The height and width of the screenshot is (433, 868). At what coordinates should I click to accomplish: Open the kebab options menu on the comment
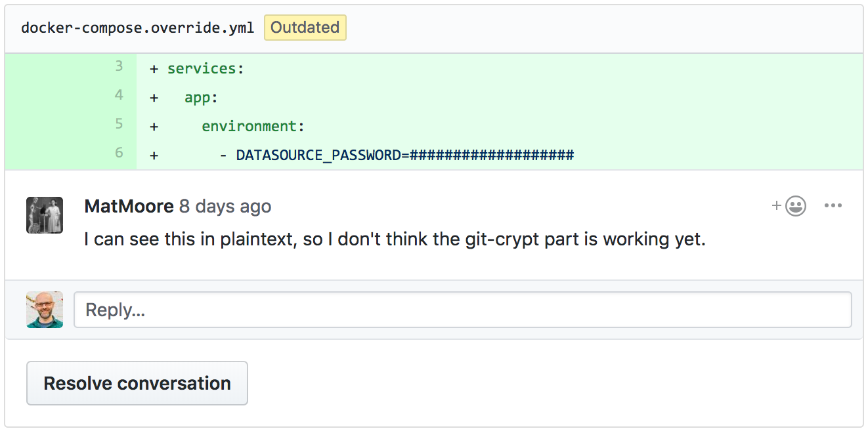833,205
